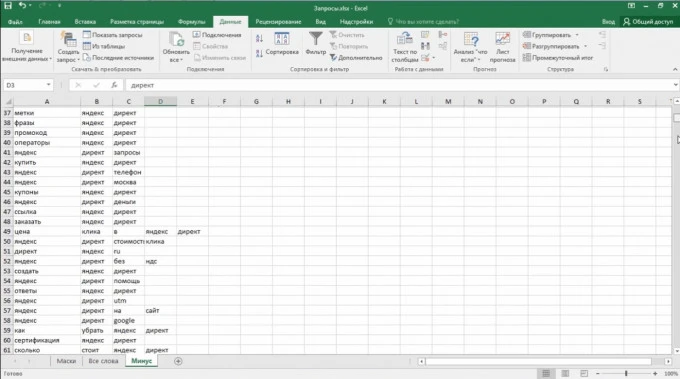Viewport: 680px width, 379px height.
Task: Switch to Вставка ribbon tab
Action: coord(85,21)
